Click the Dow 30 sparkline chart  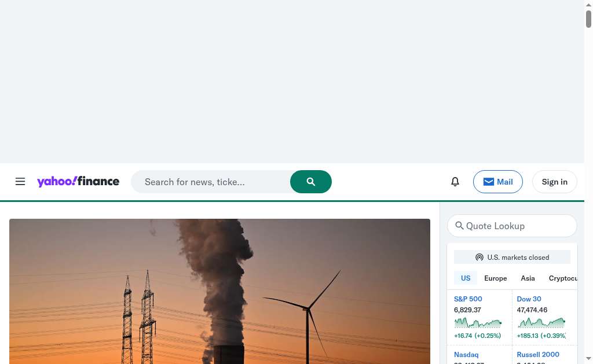[541, 323]
